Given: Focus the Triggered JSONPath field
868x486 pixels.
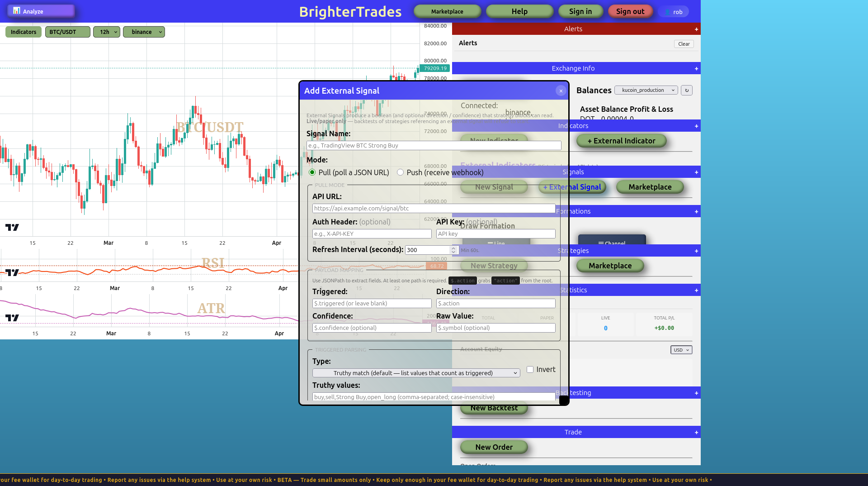Looking at the screenshot, I should [x=372, y=304].
